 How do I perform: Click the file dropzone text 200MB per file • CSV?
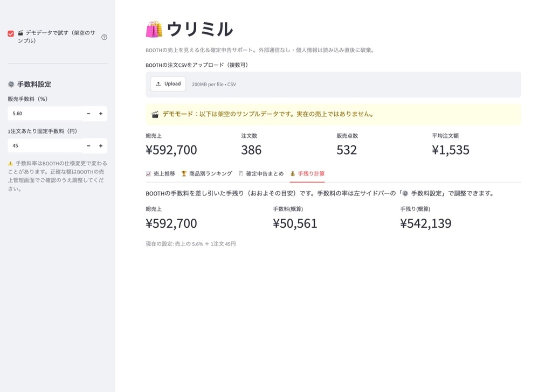(x=213, y=85)
